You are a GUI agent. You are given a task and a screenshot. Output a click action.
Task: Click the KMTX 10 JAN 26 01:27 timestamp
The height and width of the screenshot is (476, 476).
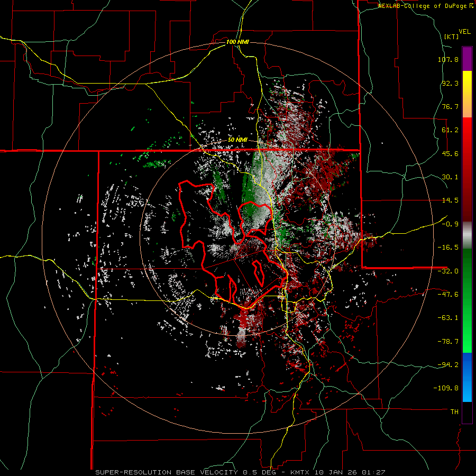[338, 472]
